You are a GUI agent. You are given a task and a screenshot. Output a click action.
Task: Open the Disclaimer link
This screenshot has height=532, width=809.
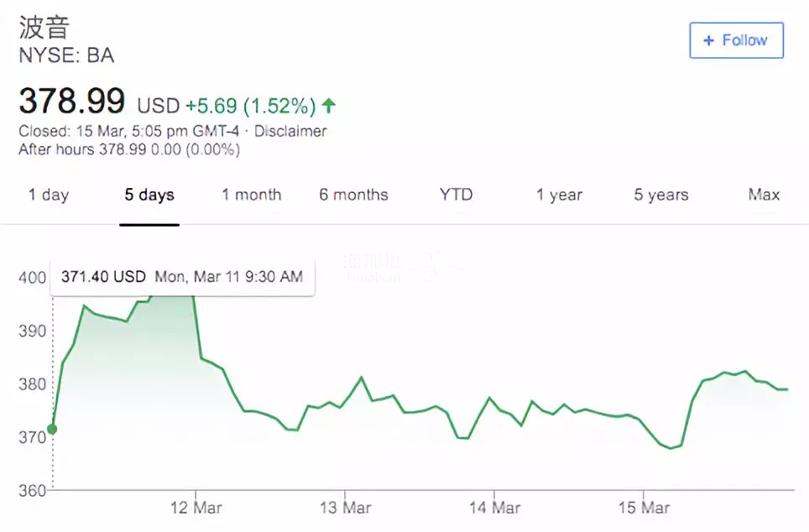point(290,131)
